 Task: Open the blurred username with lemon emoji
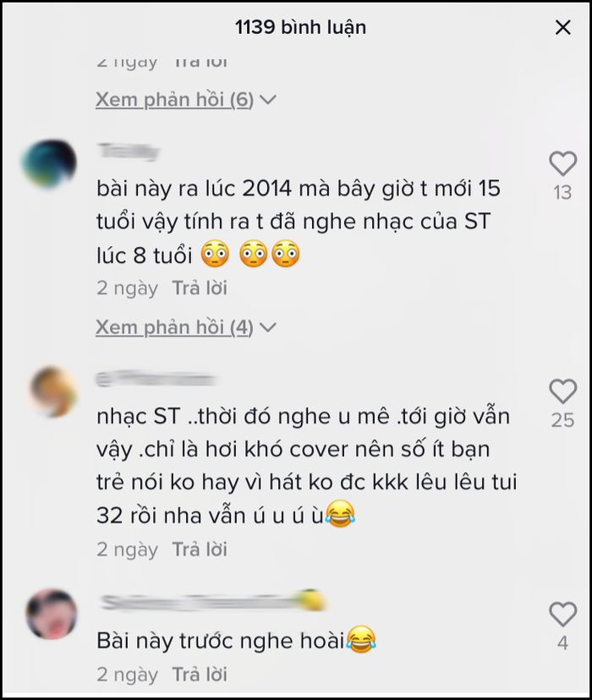tap(212, 601)
